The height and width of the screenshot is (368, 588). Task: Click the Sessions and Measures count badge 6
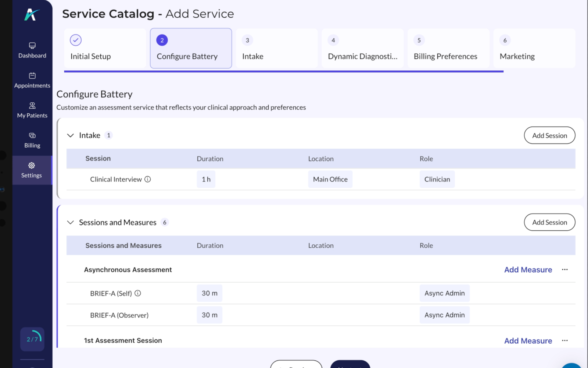point(165,222)
